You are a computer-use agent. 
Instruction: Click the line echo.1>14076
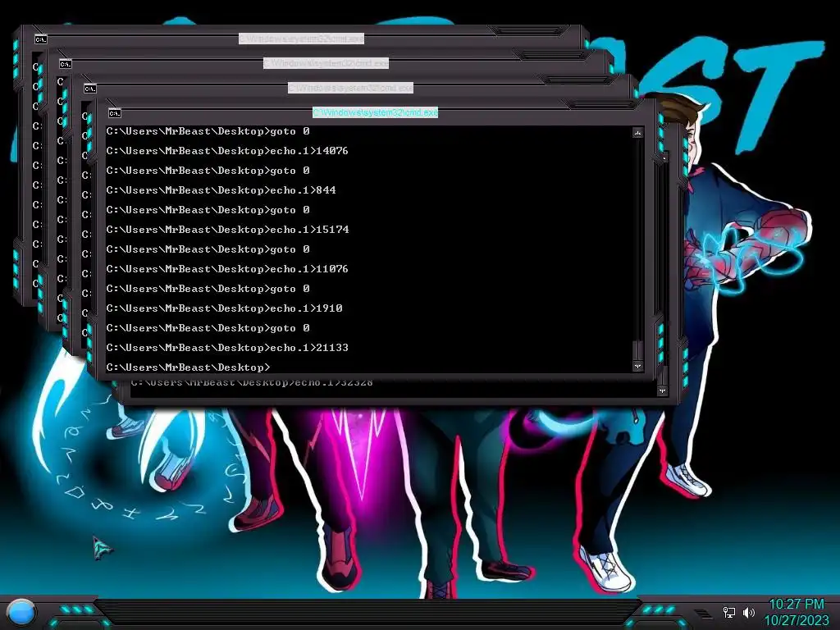pos(227,151)
